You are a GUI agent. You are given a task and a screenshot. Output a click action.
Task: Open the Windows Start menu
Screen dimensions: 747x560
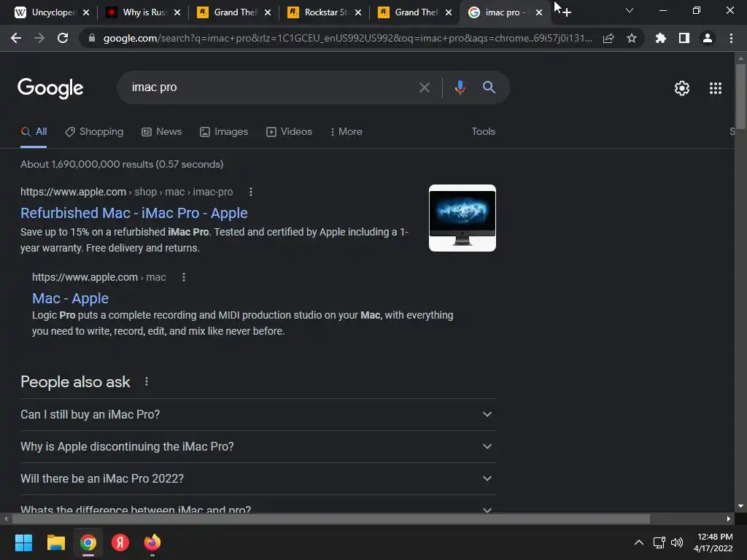[x=23, y=542]
